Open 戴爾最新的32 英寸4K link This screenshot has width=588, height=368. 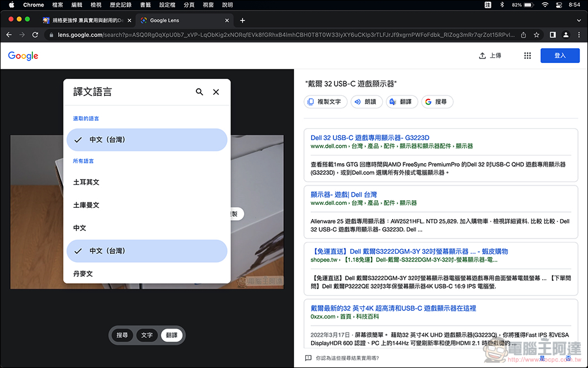[393, 308]
